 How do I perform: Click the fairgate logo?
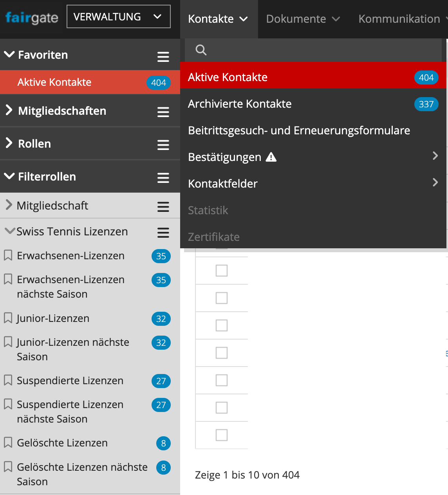tap(32, 18)
